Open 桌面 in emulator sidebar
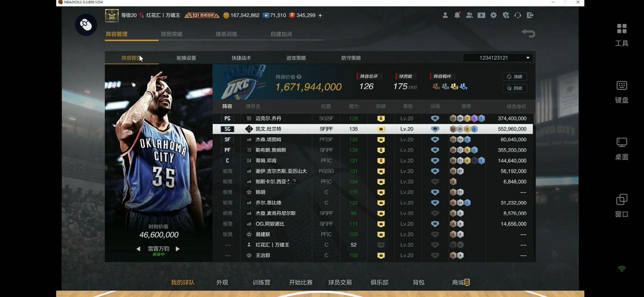Screen dimensions: 644x297 (x=621, y=148)
